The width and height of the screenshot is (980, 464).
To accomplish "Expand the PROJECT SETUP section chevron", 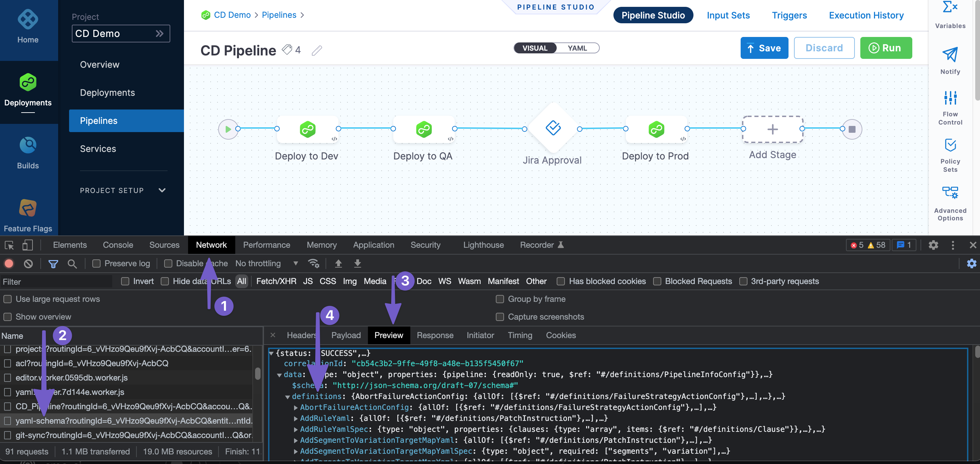I will pos(162,190).
